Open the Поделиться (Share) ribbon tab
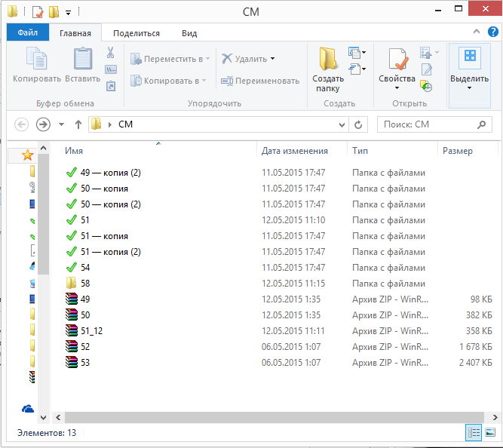Viewport: 503px width, 448px height. 136,33
